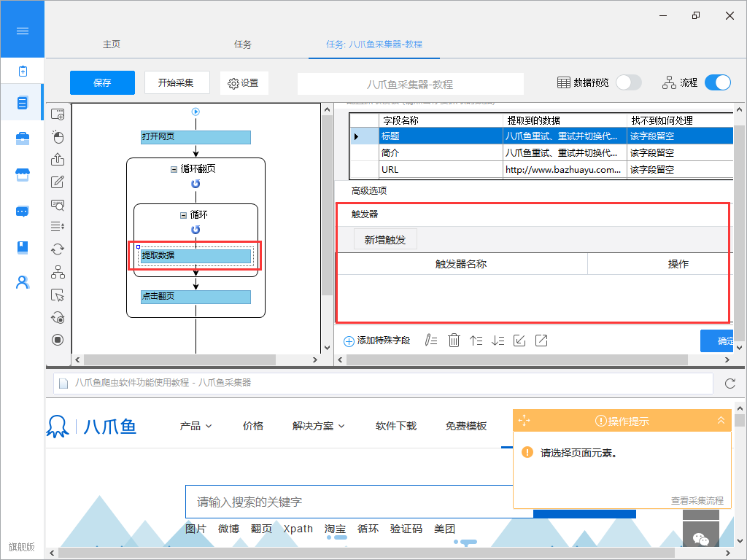Select the extract data step tool
The width and height of the screenshot is (747, 560).
[58, 159]
